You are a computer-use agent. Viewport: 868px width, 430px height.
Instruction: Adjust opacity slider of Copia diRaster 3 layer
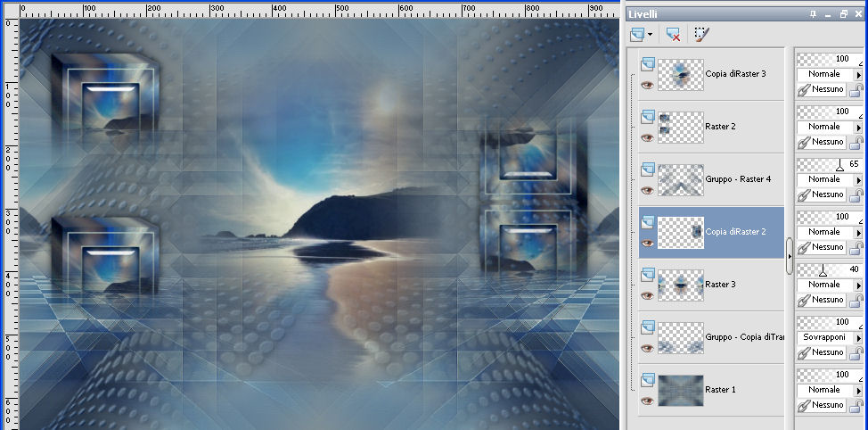830,59
